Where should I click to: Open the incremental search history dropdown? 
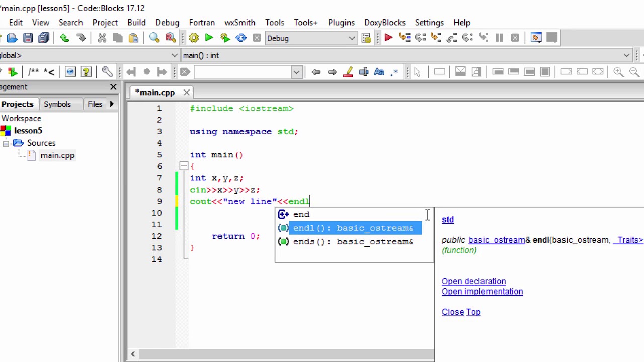(296, 72)
